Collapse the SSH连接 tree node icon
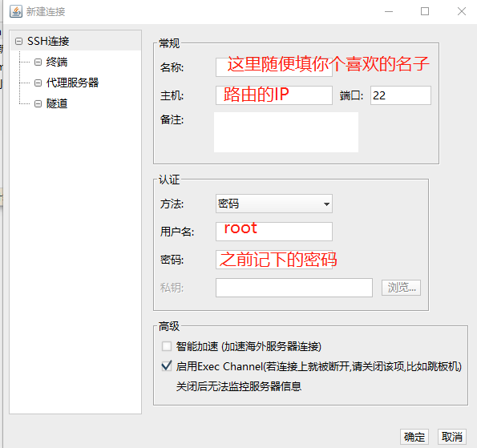 (19, 41)
